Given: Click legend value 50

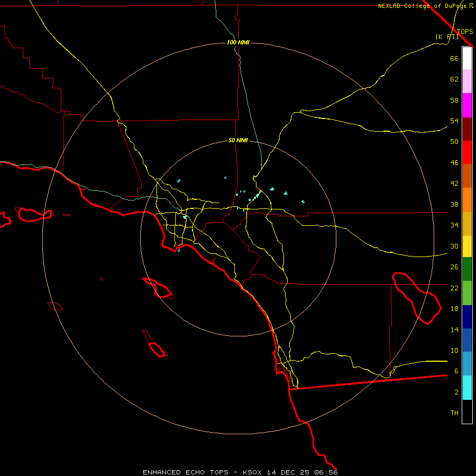Looking at the screenshot, I should (454, 142).
